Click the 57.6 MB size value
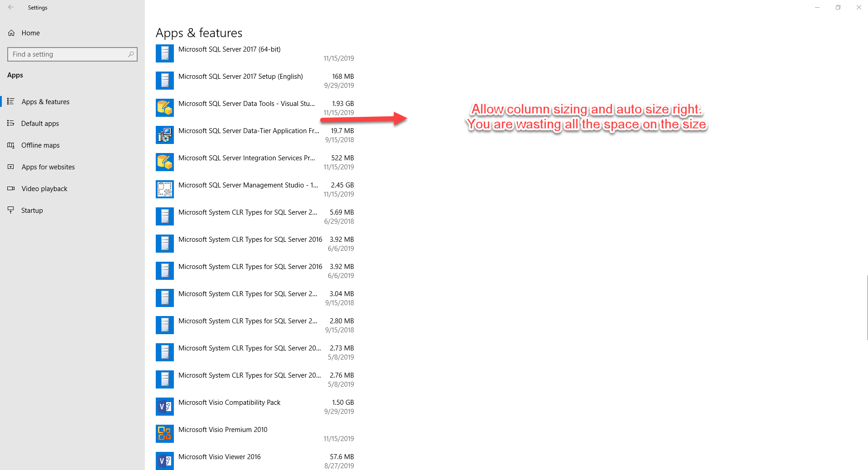 pyautogui.click(x=342, y=457)
